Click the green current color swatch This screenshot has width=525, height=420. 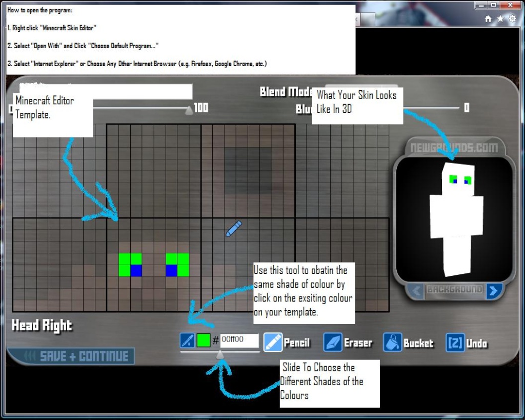pyautogui.click(x=203, y=341)
